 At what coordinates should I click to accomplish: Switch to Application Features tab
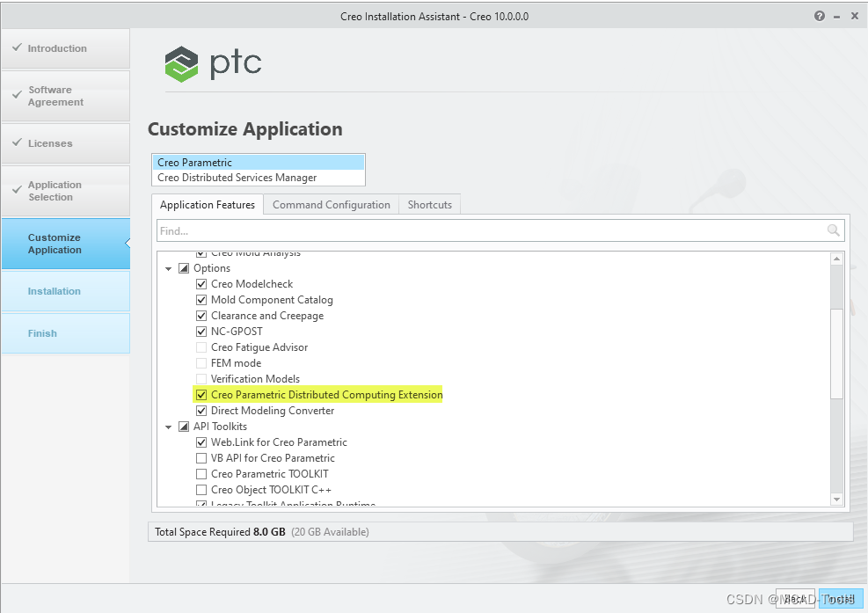pyautogui.click(x=208, y=204)
